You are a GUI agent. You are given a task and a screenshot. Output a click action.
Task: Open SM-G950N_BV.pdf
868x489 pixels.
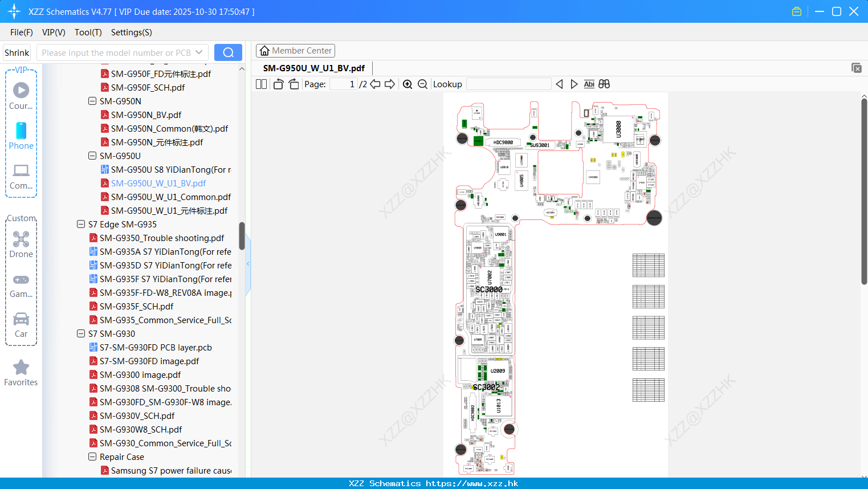click(146, 115)
